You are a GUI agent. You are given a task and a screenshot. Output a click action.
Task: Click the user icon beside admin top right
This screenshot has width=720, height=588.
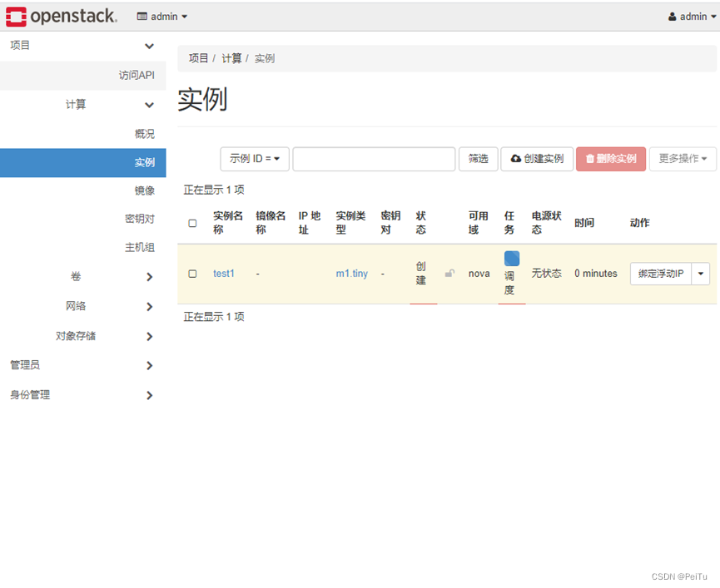(x=671, y=16)
